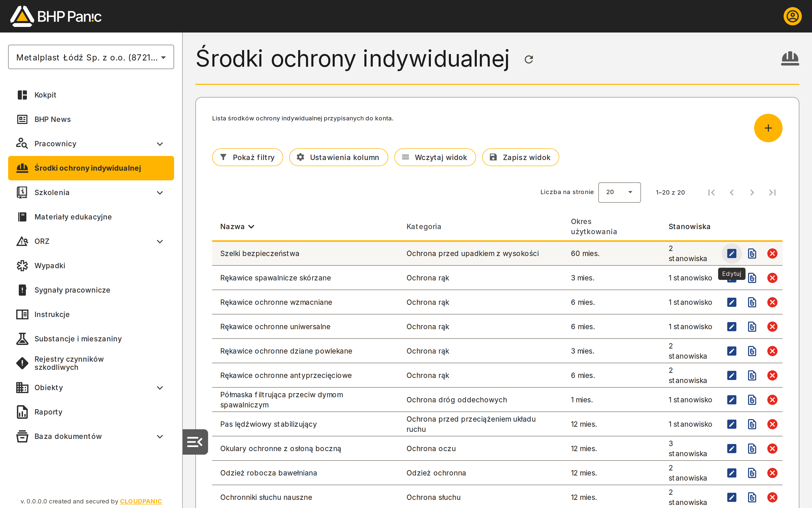The image size is (812, 508).
Task: Expand the Pracownicy menu chevron
Action: click(x=160, y=144)
